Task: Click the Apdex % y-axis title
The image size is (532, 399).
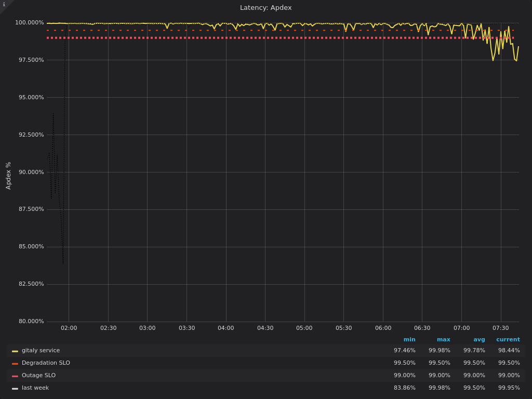Action: pos(8,176)
